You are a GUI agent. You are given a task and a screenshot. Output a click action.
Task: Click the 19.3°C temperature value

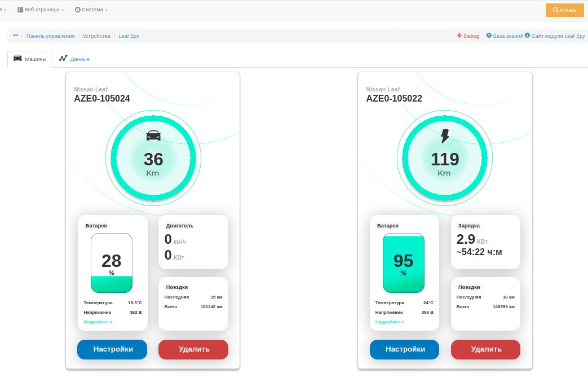pos(135,302)
